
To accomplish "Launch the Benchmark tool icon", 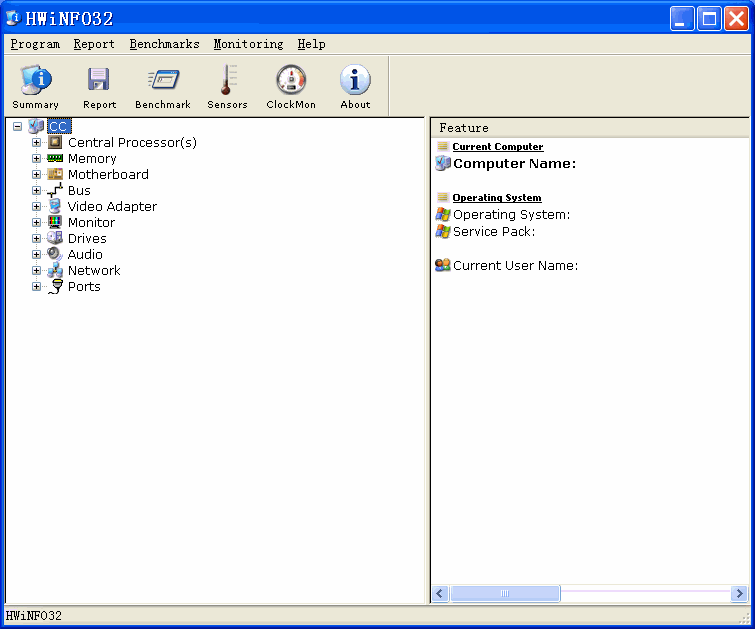I will (163, 80).
